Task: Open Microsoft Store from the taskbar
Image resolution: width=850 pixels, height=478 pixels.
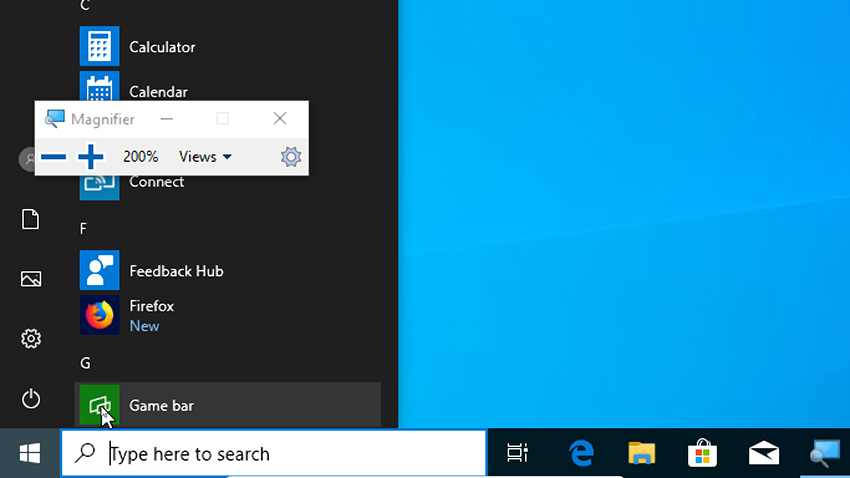Action: 703,453
